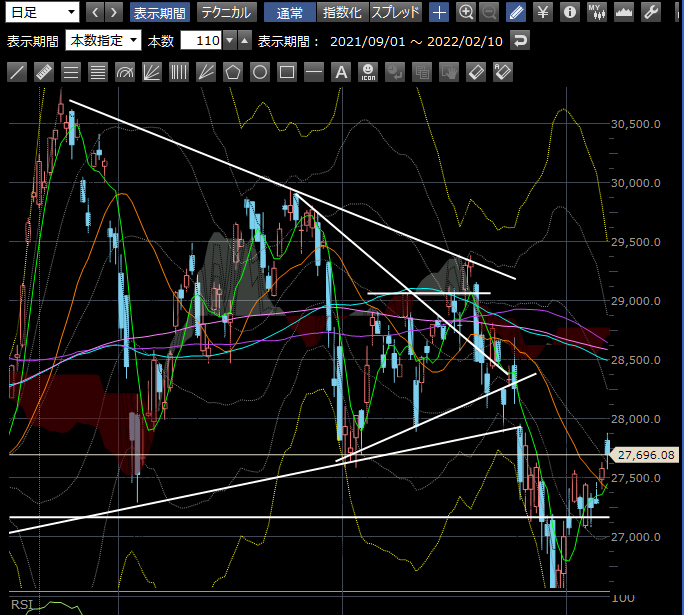Open the 日足 timeframe dropdown
Screen dimensions: 684x615
pyautogui.click(x=43, y=13)
